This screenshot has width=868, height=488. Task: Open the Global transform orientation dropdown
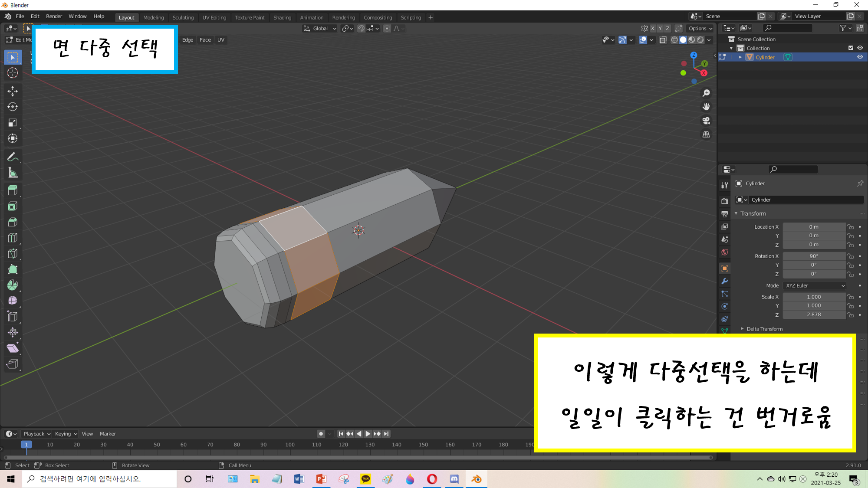coord(320,29)
